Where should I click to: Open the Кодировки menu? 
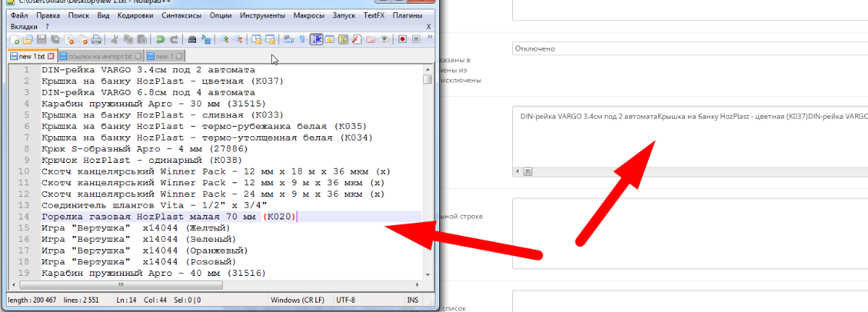click(136, 15)
